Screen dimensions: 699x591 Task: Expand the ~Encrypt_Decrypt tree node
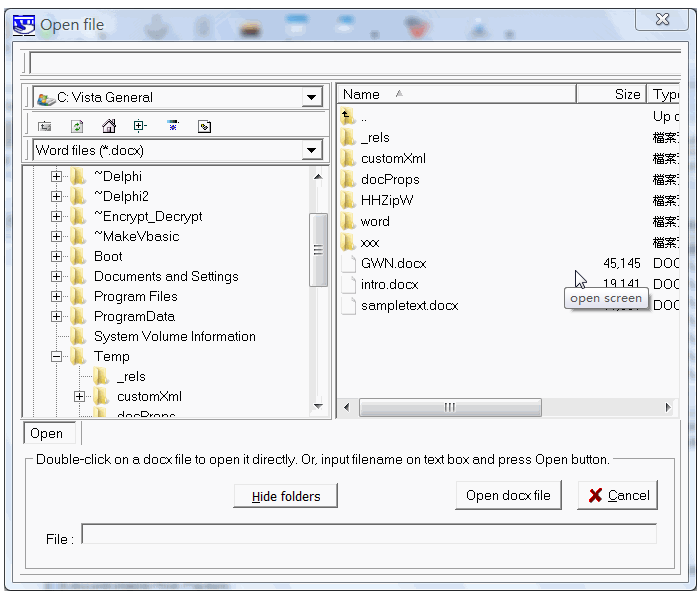pyautogui.click(x=56, y=217)
